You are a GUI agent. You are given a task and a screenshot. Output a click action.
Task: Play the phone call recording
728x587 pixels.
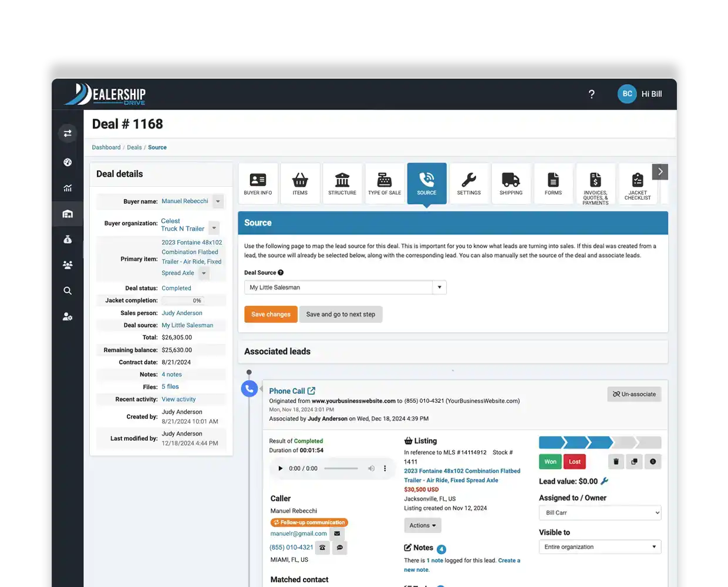280,468
